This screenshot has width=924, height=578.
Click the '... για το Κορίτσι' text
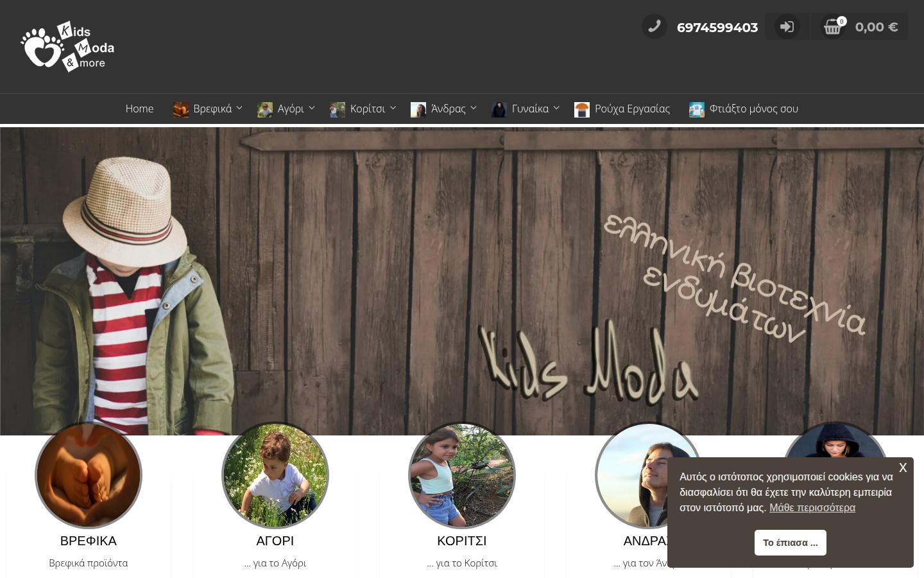point(462,563)
